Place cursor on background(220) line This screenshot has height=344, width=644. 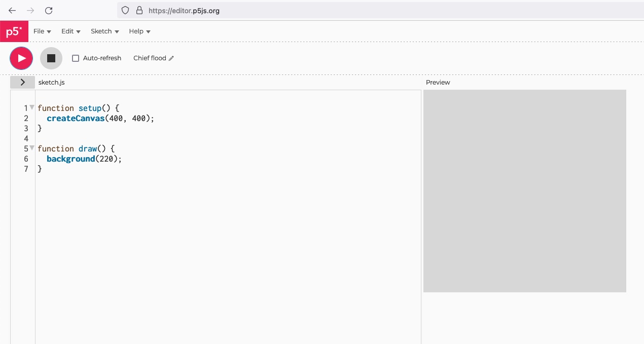[x=84, y=159]
